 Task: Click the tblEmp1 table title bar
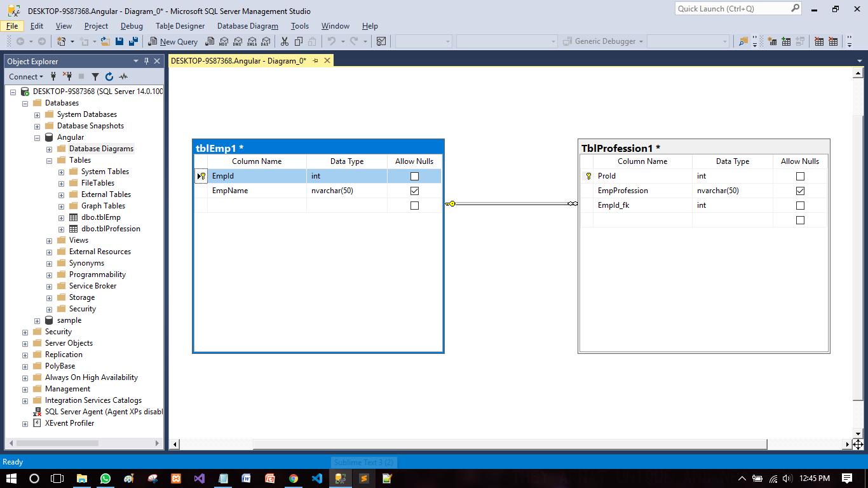click(x=318, y=147)
